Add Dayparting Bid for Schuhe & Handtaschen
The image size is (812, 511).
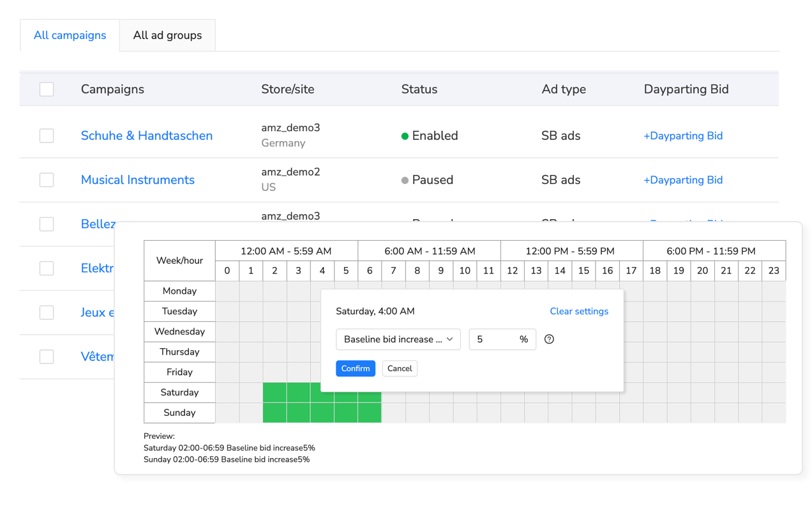683,135
